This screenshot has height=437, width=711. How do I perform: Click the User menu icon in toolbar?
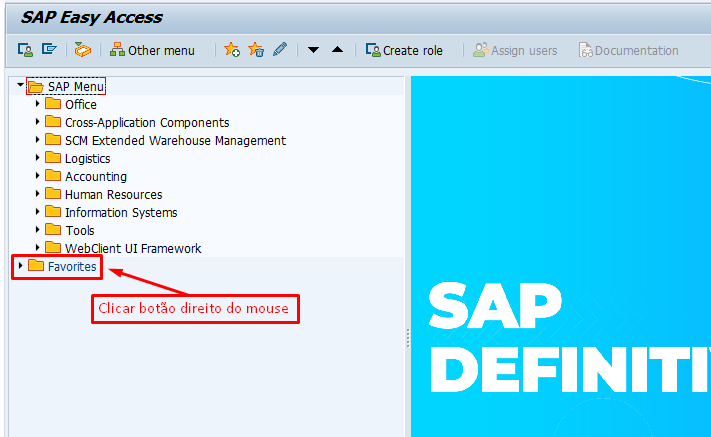[x=25, y=50]
